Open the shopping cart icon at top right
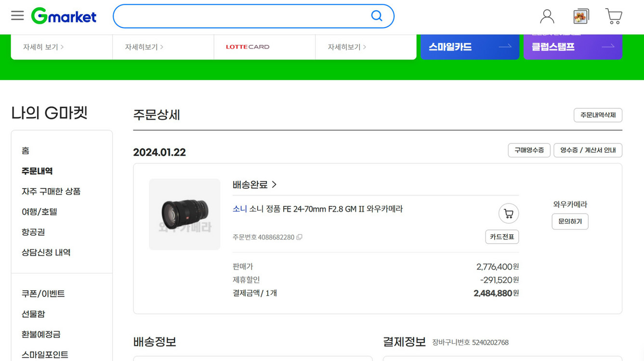Image resolution: width=644 pixels, height=361 pixels. tap(613, 16)
